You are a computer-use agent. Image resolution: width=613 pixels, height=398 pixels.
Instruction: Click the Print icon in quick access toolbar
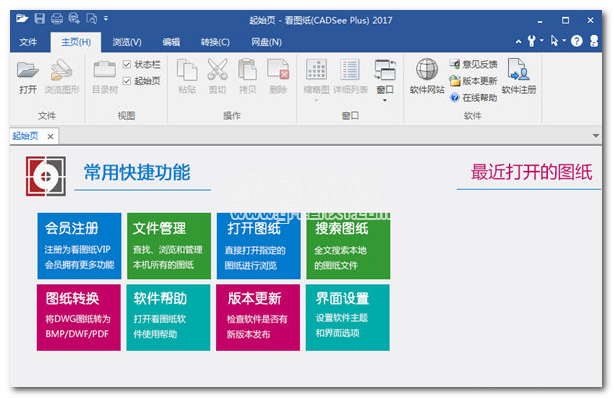click(x=57, y=18)
